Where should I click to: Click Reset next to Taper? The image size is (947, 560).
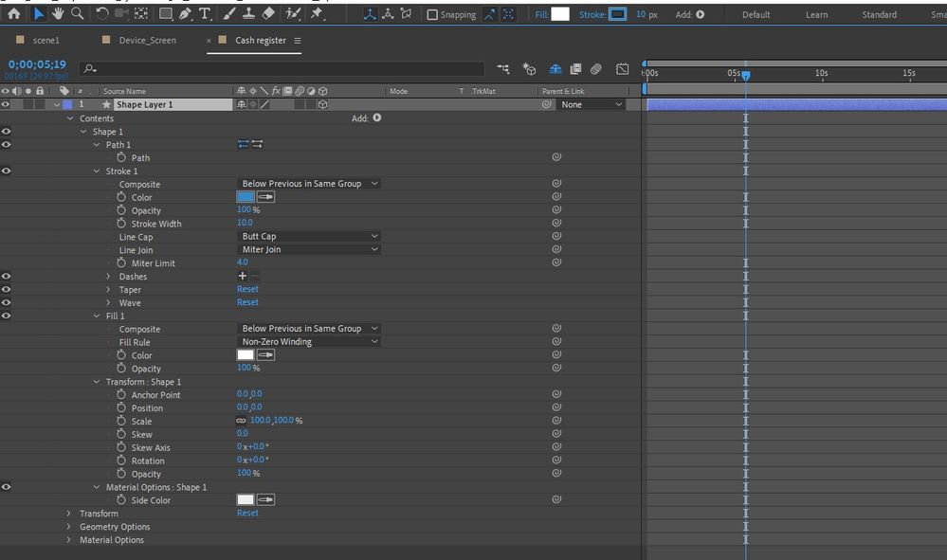coord(247,289)
